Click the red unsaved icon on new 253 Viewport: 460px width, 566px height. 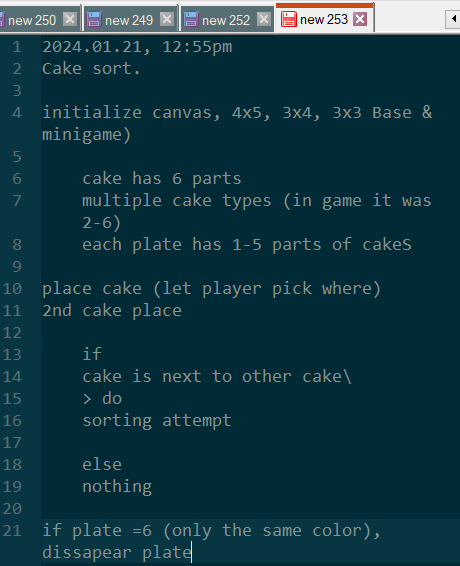click(x=288, y=19)
